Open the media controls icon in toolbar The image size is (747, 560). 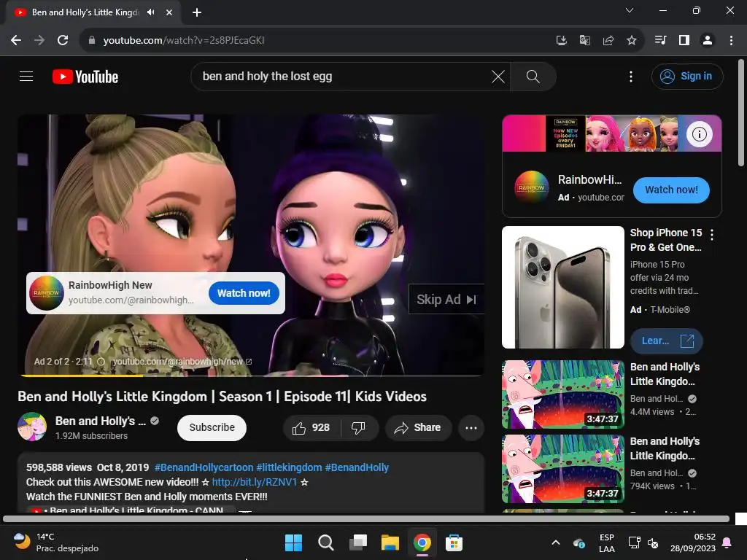pyautogui.click(x=660, y=40)
